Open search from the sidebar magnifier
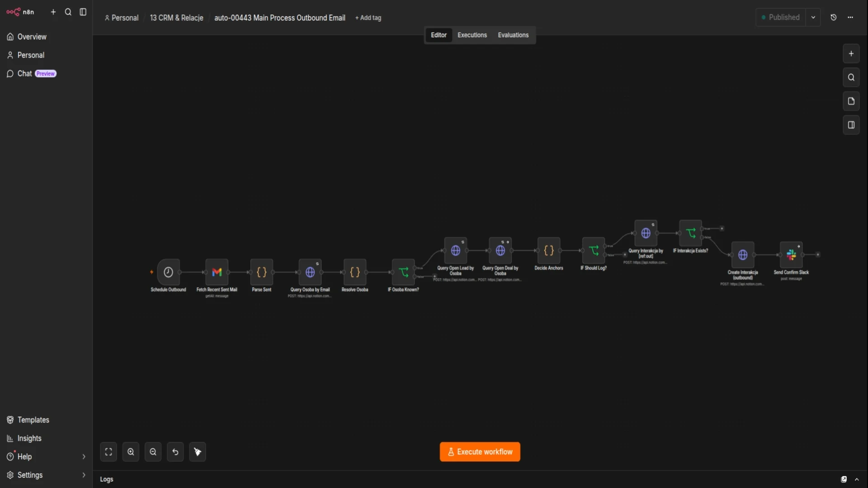Viewport: 868px width, 488px height. (x=68, y=12)
